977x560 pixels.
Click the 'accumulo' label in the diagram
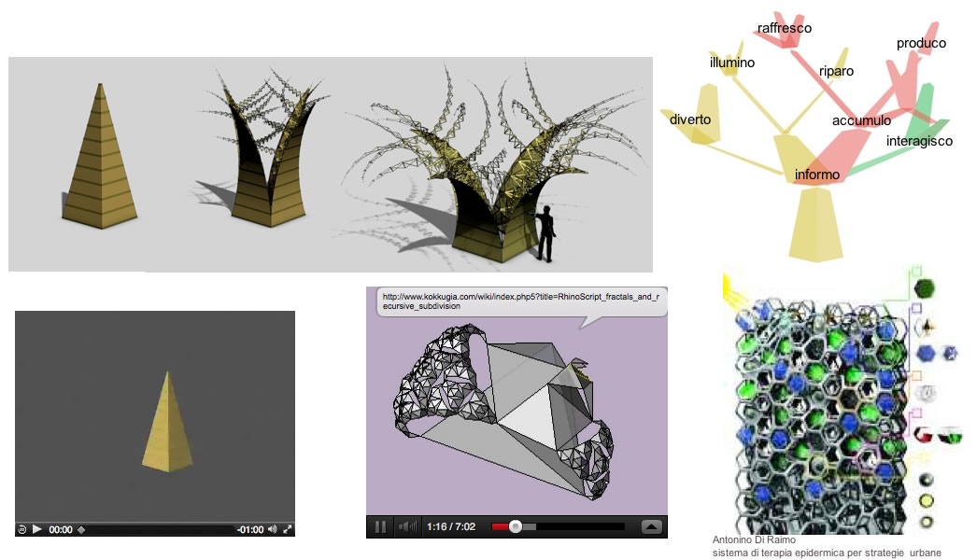pos(861,120)
